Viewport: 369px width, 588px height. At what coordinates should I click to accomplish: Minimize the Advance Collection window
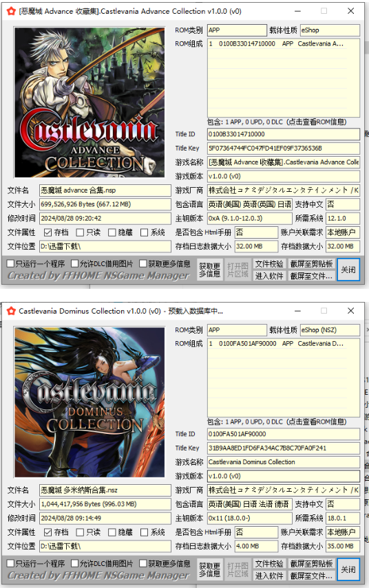pos(297,11)
